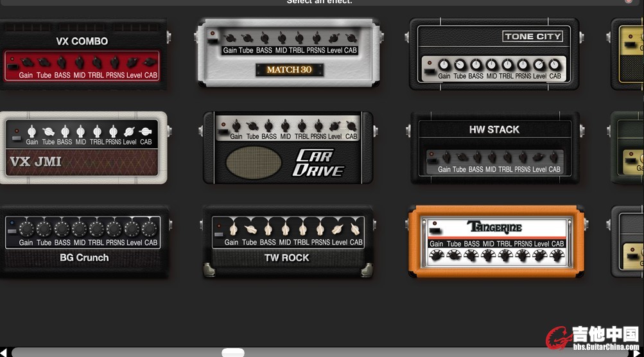The width and height of the screenshot is (644, 357).
Task: Click the Gain knob on Tangerine
Action: (436, 256)
